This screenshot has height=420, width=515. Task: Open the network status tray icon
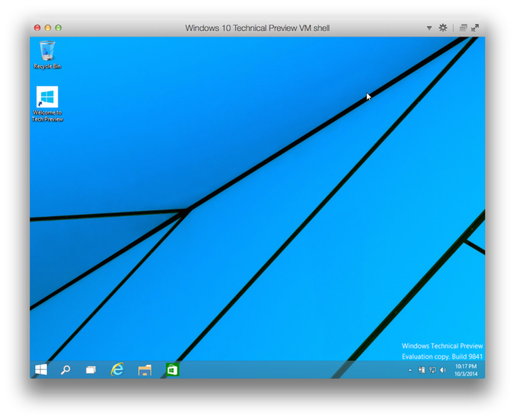[x=433, y=370]
